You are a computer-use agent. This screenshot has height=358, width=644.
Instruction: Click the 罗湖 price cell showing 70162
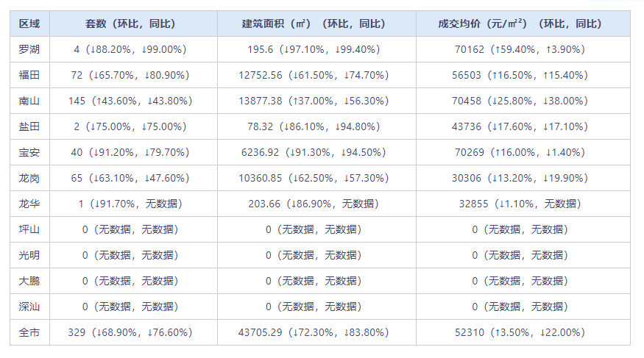tap(520, 49)
